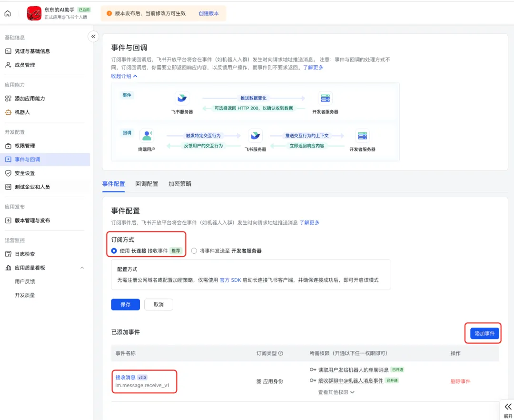Open 凭证与基础信息 menu item
The image size is (514, 420).
pyautogui.click(x=45, y=51)
